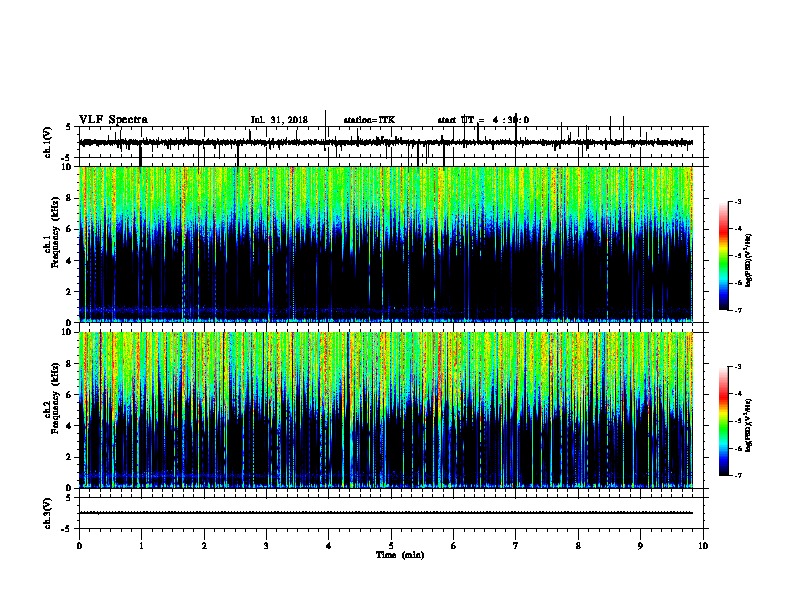Click the "-3" value on ch.1 colorbar

point(738,201)
